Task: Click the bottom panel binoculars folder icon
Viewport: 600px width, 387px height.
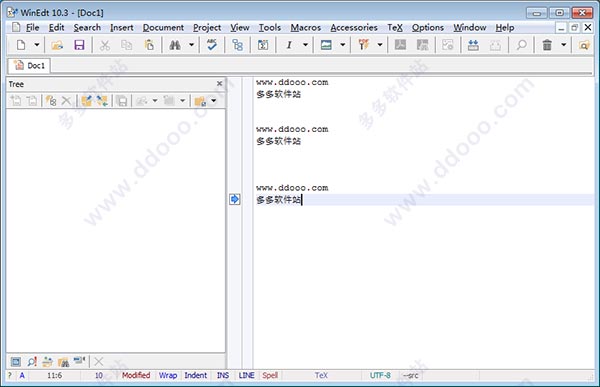Action: click(x=63, y=361)
